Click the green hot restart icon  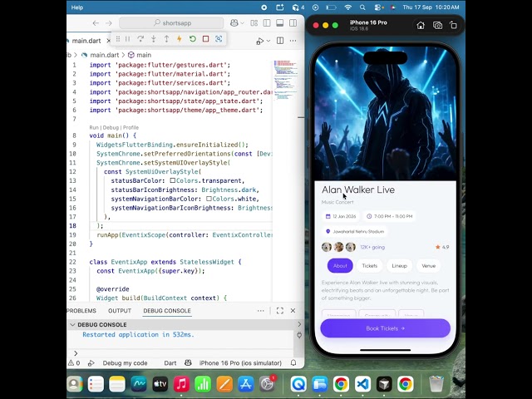pos(192,39)
